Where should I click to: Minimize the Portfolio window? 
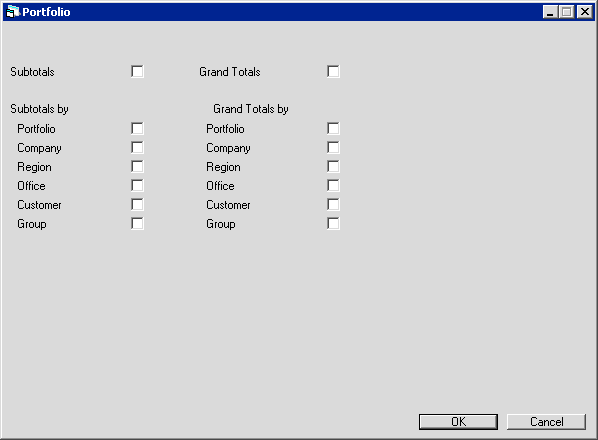(550, 12)
